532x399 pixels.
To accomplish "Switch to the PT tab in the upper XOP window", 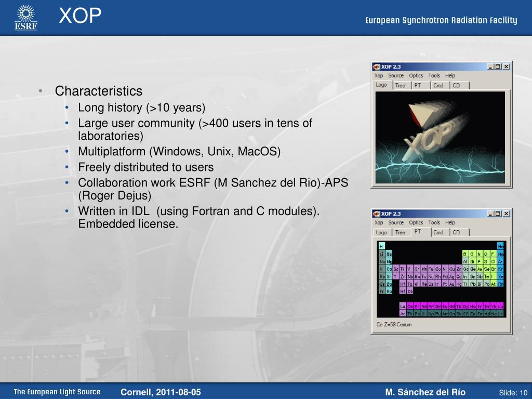I will point(421,86).
